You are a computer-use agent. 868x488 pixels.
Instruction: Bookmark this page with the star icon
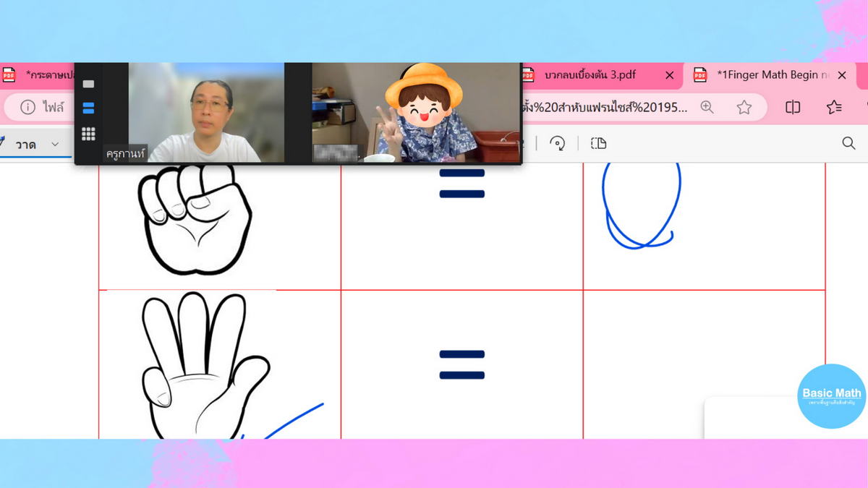click(744, 107)
